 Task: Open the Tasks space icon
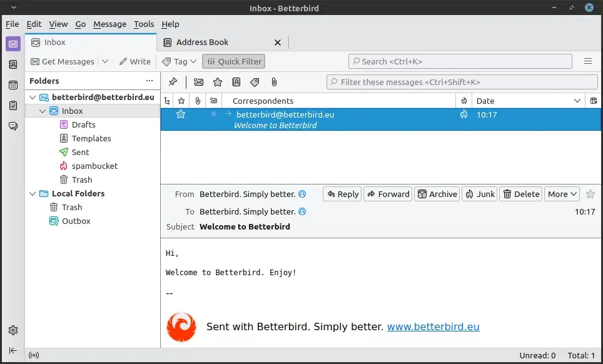(13, 106)
